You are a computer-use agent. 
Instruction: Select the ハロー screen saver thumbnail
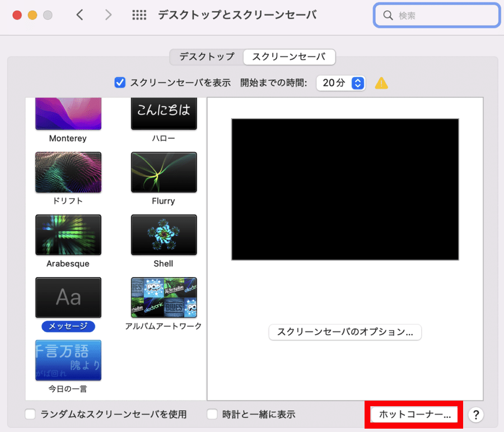164,114
